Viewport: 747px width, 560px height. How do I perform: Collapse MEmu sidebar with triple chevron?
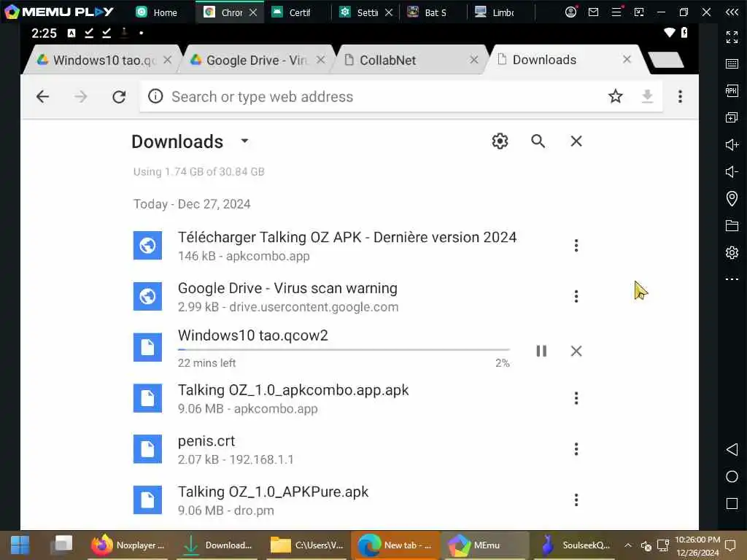[732, 12]
